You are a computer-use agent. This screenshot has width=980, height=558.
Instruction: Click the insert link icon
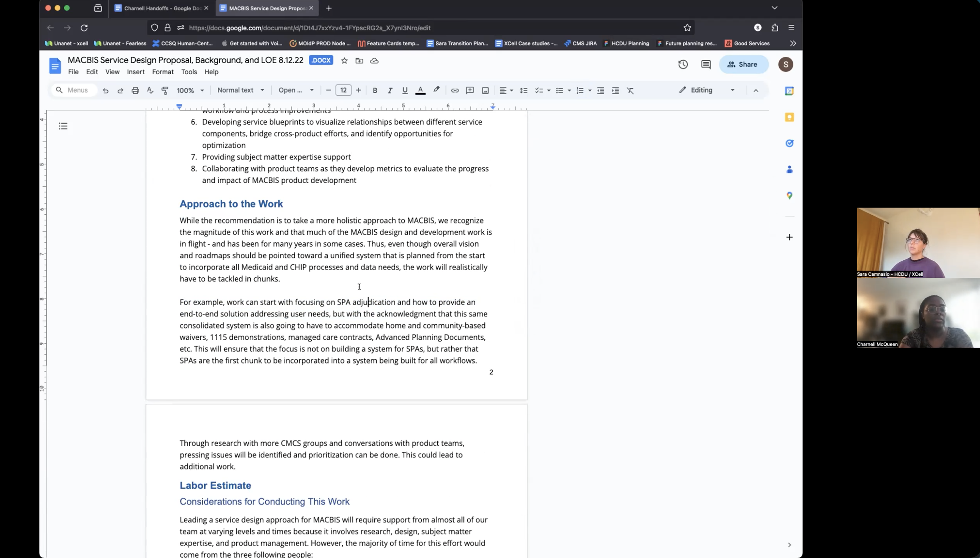pyautogui.click(x=454, y=90)
